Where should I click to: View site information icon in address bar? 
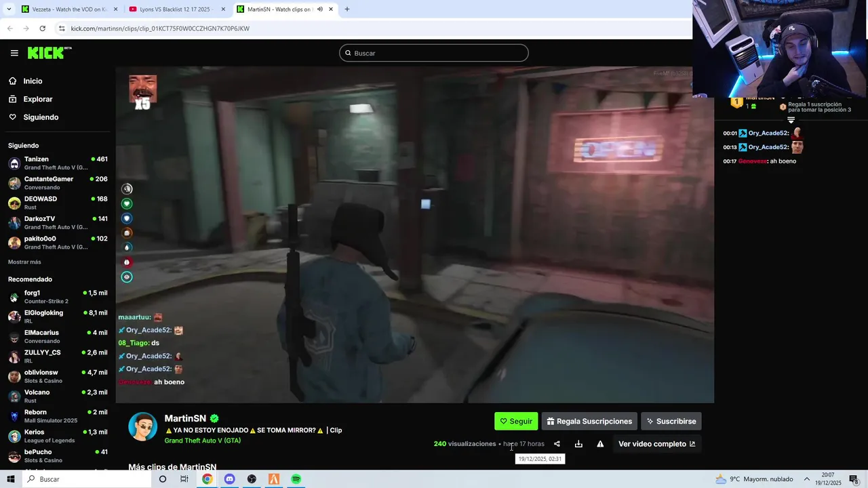[x=62, y=28]
